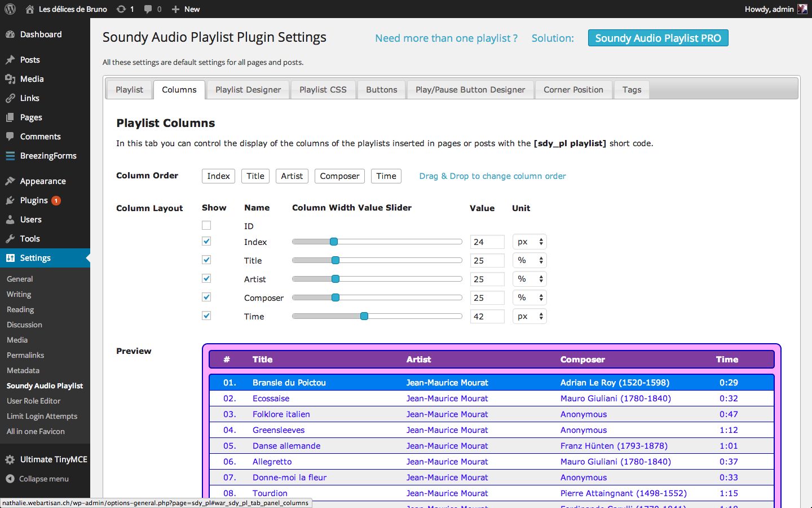The image size is (812, 508).
Task: Switch to the Playlist Designer tab
Action: click(x=248, y=90)
